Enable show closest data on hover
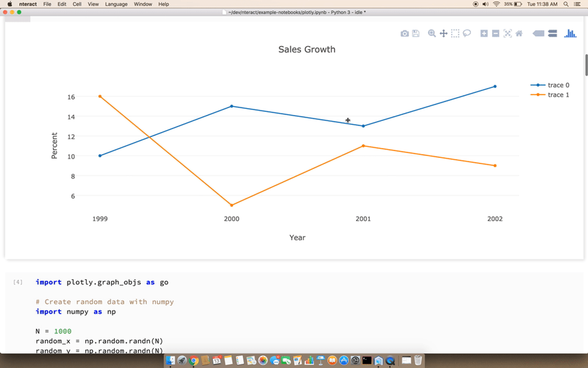 537,33
